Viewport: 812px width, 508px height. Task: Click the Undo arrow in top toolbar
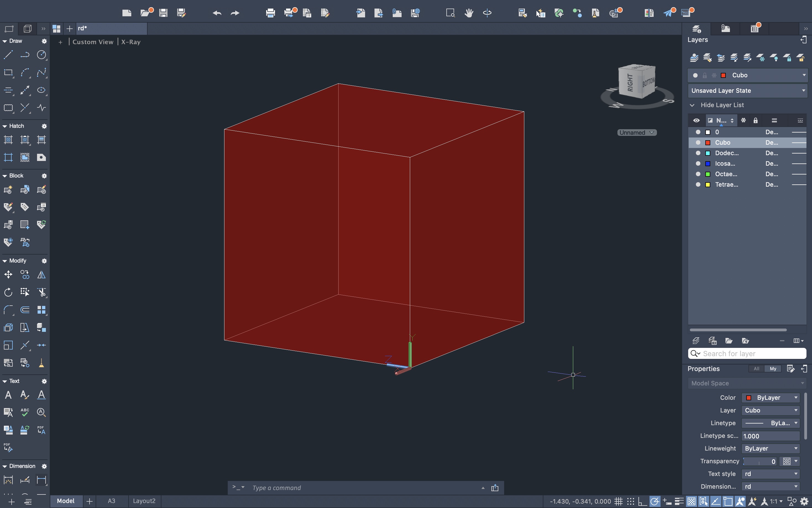coord(217,13)
